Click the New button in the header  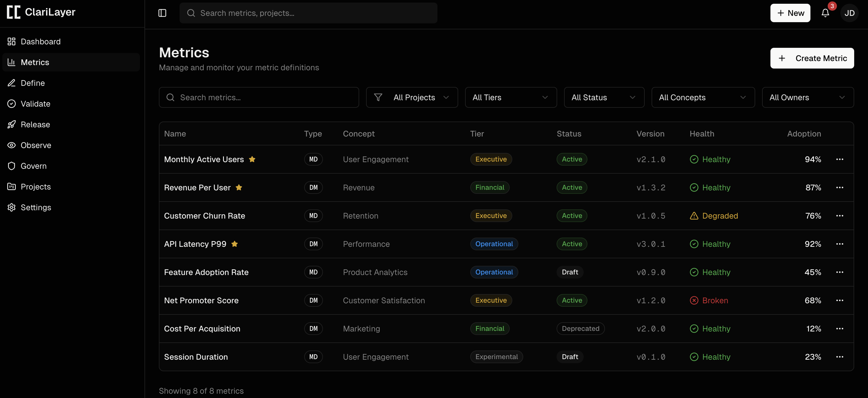(790, 13)
